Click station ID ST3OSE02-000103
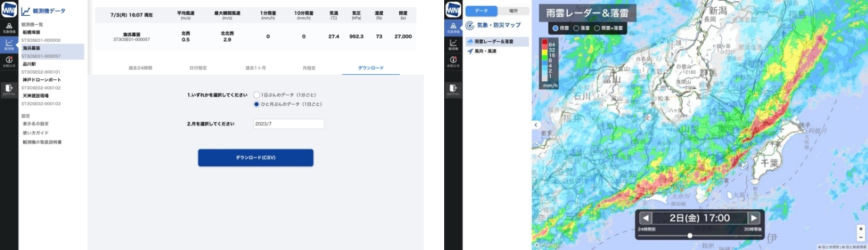 pos(41,103)
